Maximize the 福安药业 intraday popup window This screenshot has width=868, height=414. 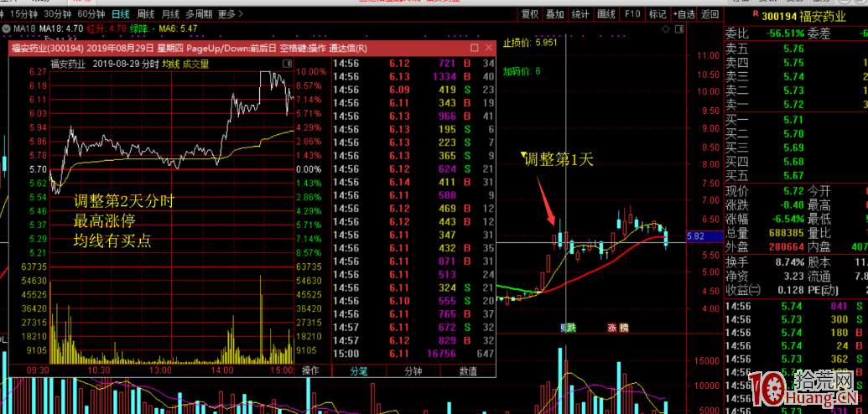tap(475, 48)
